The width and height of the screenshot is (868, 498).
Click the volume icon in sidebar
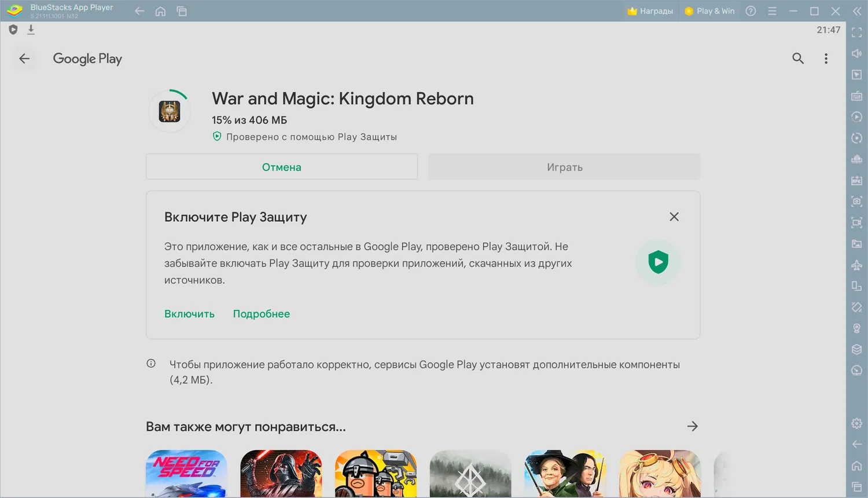(x=857, y=53)
